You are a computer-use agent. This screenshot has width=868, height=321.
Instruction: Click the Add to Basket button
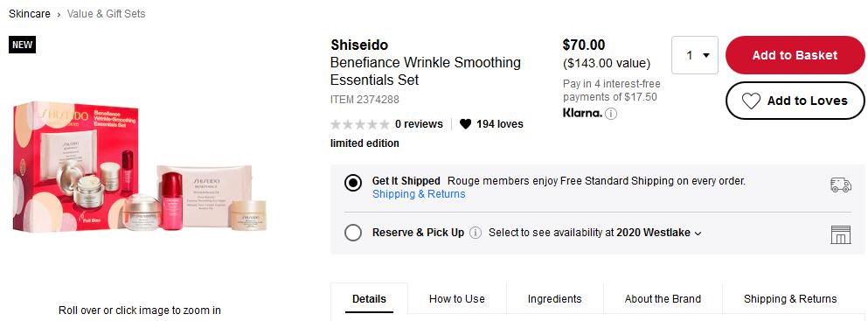coord(795,55)
